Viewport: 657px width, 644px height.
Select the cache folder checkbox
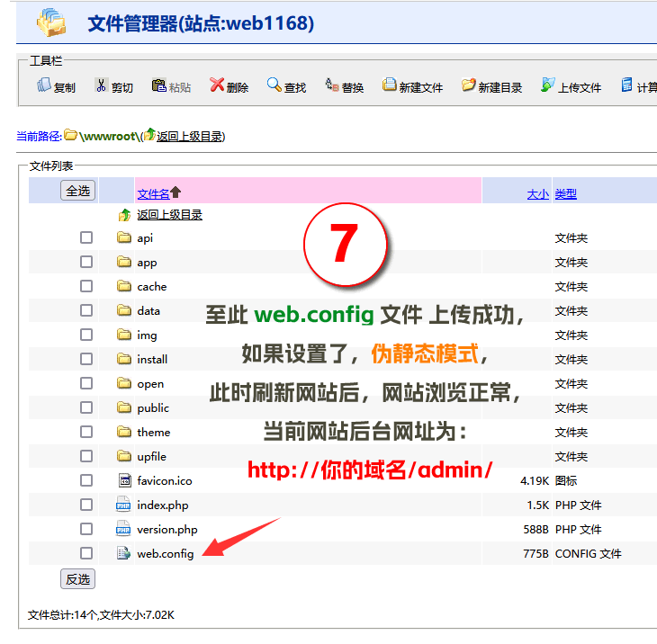click(86, 286)
